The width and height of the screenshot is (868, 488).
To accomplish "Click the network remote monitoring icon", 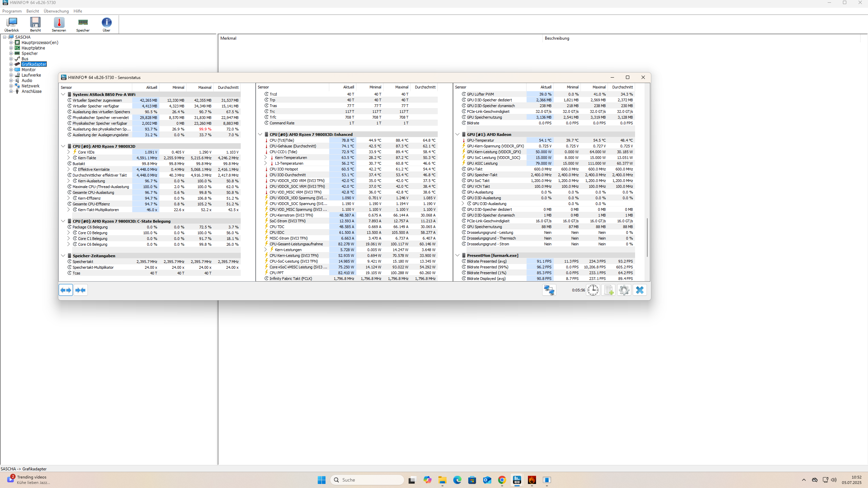I will coord(549,290).
